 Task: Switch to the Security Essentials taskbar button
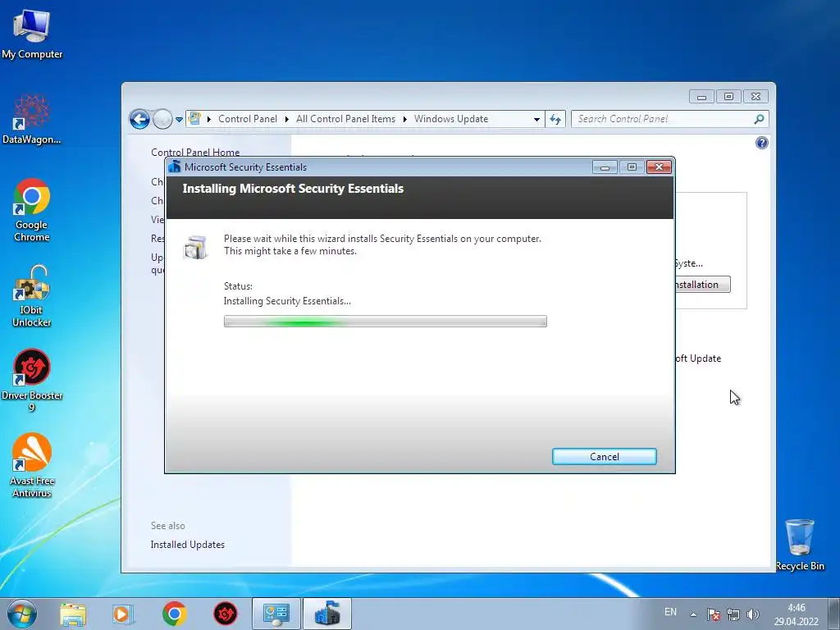(x=327, y=614)
